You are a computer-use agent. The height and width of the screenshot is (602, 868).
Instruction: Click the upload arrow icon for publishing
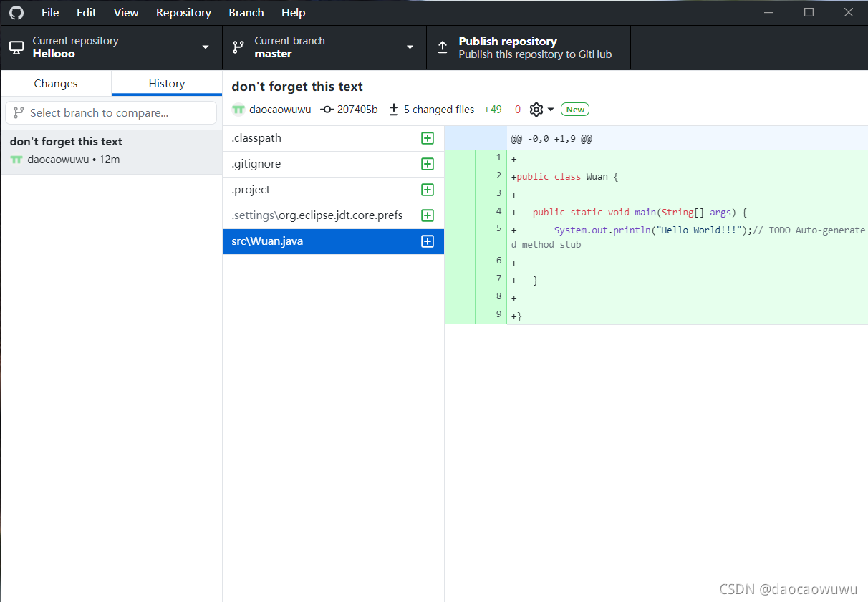coord(443,47)
